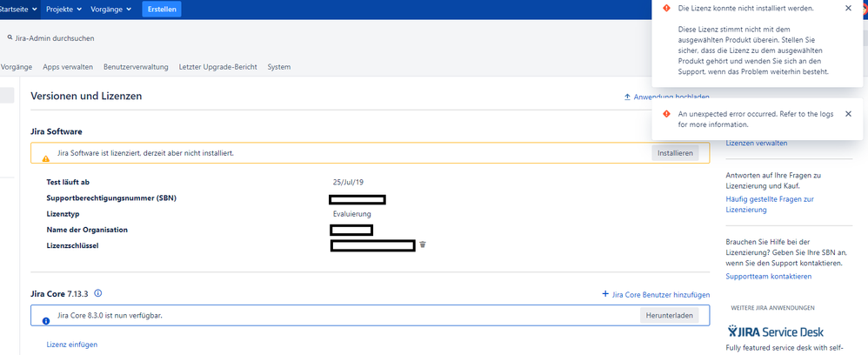The height and width of the screenshot is (355, 868).
Task: Click the WEITERE JIRA ANWENDUNGEN heading
Action: (772, 308)
